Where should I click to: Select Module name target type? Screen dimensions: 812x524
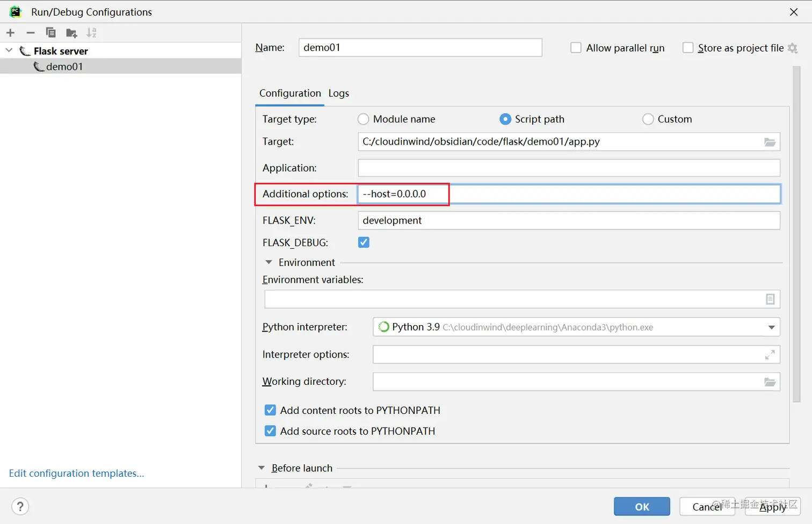(364, 119)
